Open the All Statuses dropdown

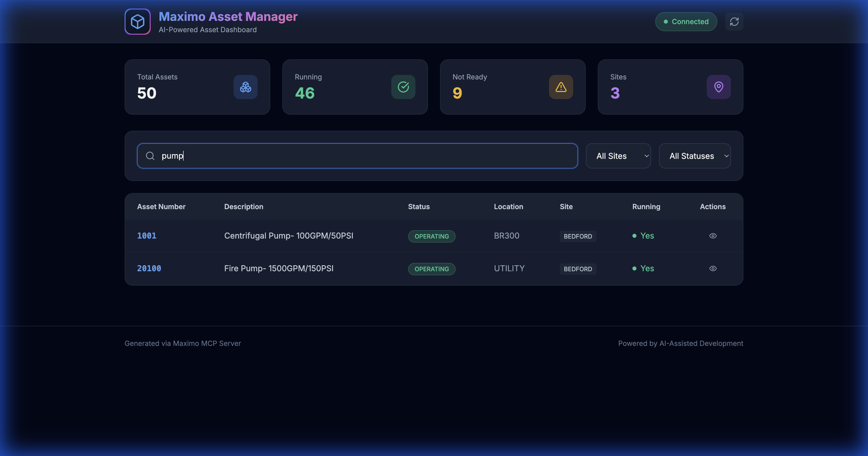[694, 156]
